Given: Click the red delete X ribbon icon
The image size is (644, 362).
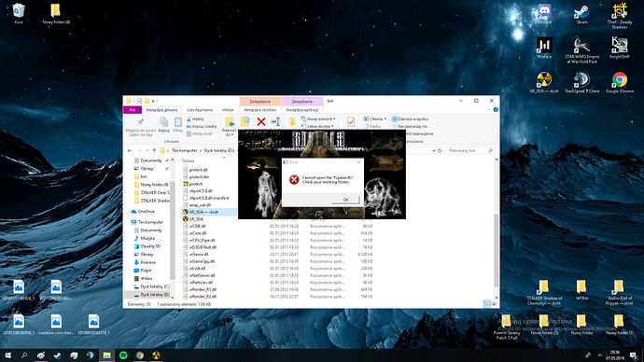Looking at the screenshot, I should pos(260,121).
